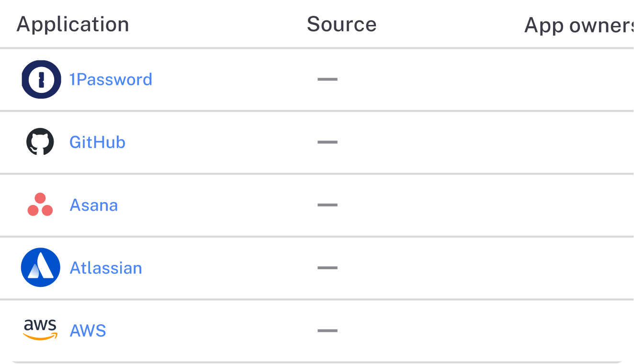The width and height of the screenshot is (634, 364).
Task: Sort by the Source column header
Action: [341, 24]
